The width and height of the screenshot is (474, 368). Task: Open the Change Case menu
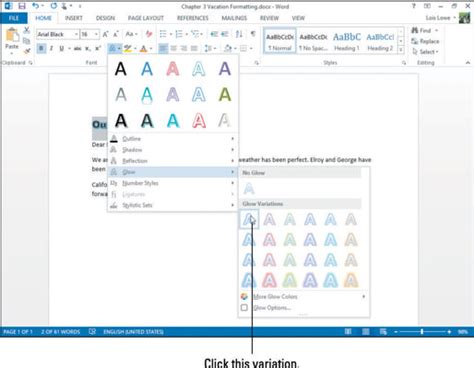coord(131,34)
